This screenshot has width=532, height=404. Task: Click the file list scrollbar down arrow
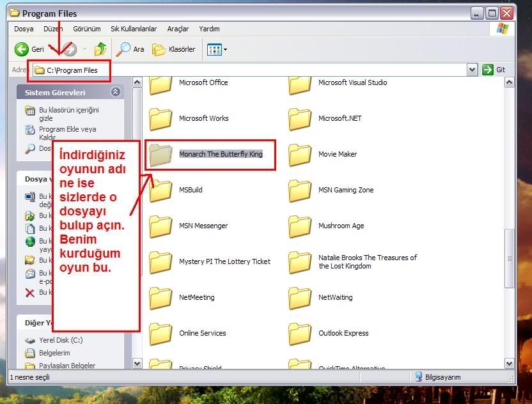tap(509, 364)
